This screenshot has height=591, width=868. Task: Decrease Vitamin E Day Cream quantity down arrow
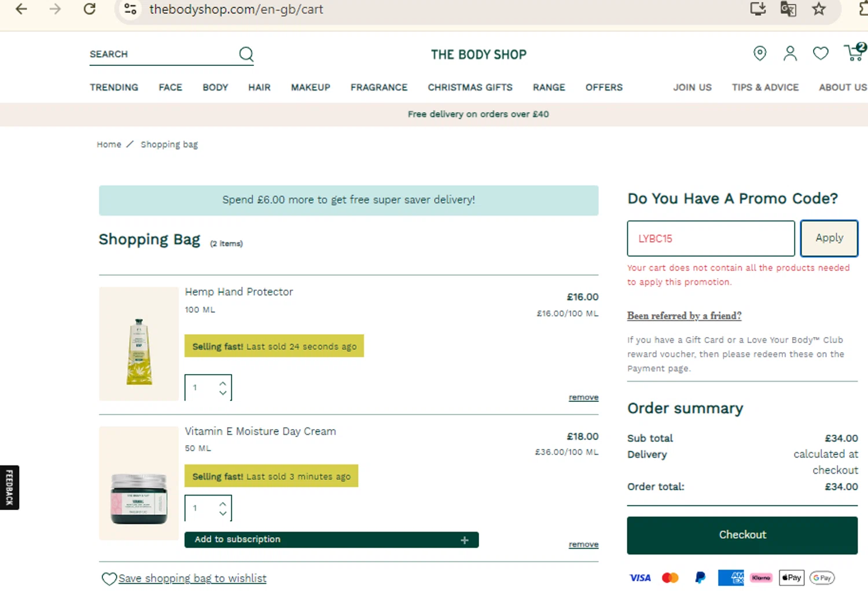(223, 514)
